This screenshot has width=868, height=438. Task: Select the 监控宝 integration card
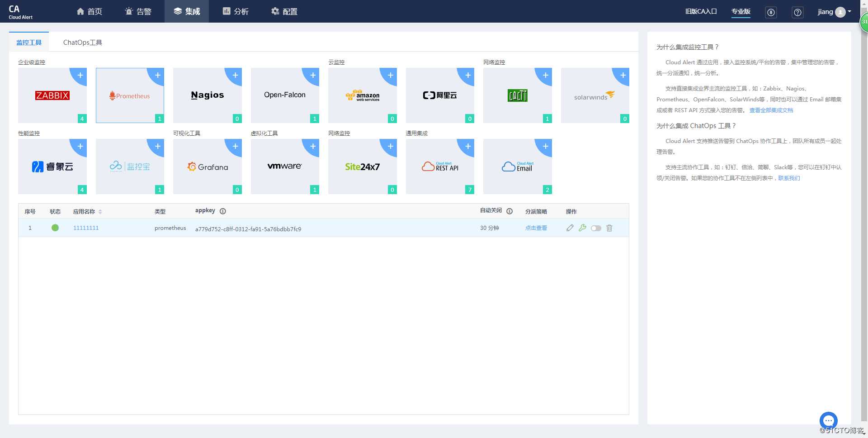(130, 167)
